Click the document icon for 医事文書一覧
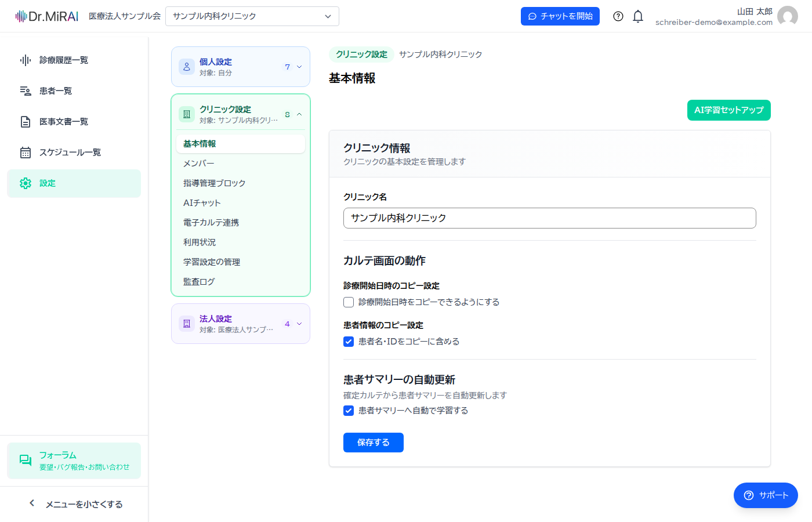The image size is (812, 522). click(26, 122)
